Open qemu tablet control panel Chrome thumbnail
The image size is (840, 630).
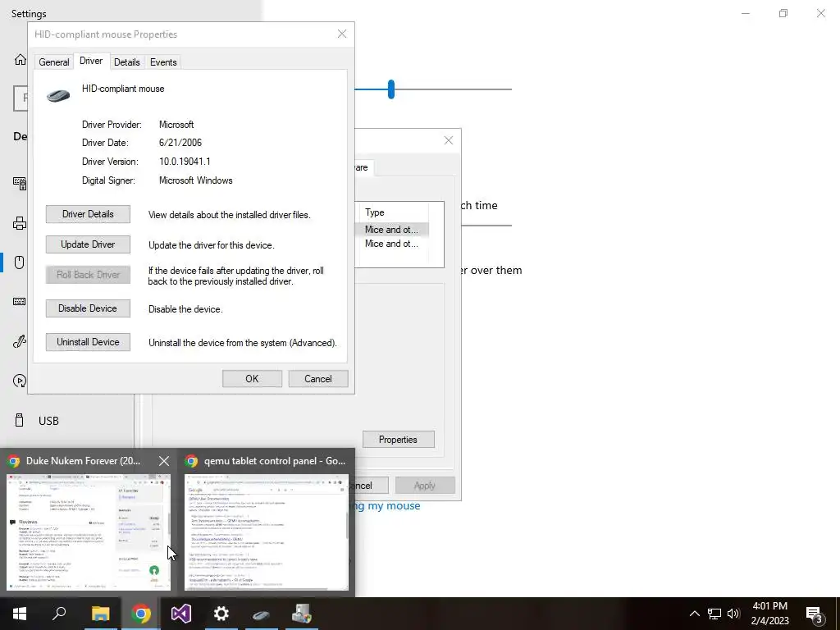pyautogui.click(x=267, y=532)
